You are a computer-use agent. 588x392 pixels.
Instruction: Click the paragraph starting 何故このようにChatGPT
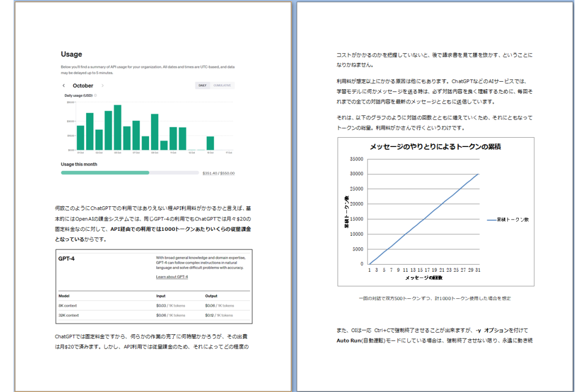[x=153, y=224]
